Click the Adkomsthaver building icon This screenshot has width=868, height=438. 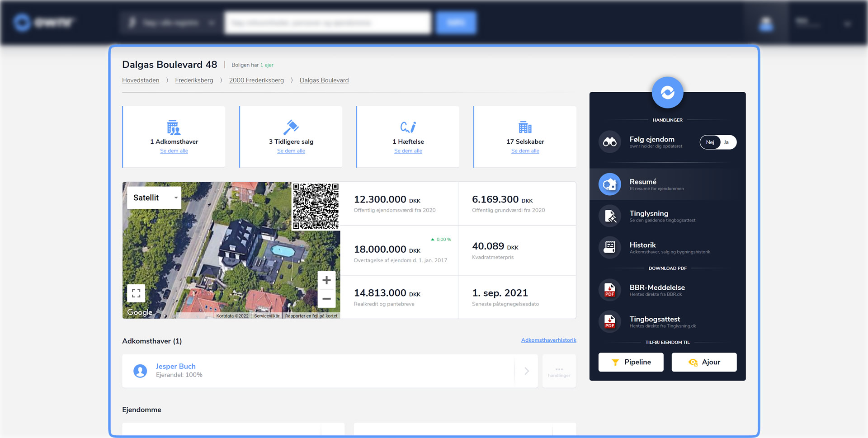click(174, 127)
